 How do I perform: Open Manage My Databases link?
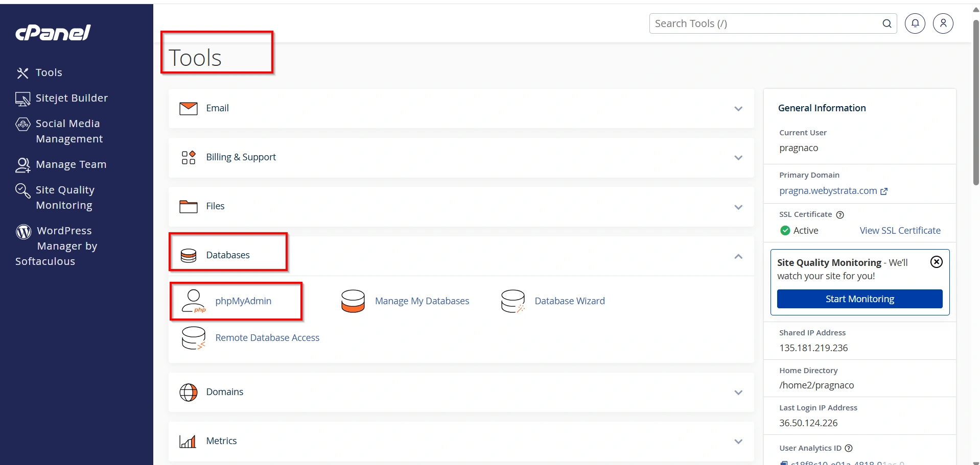pos(422,301)
